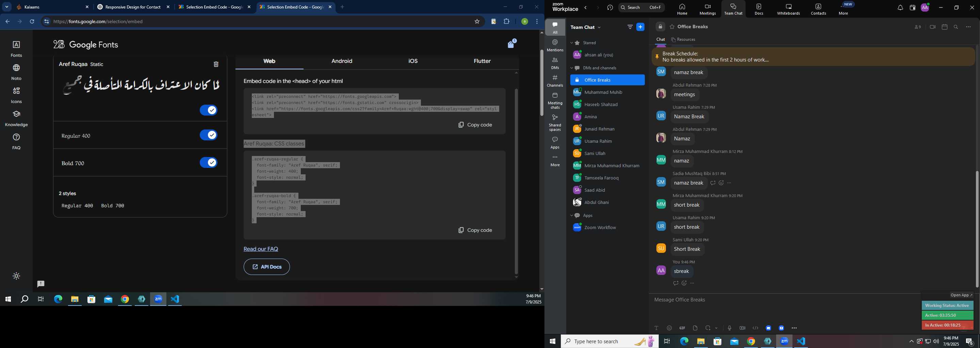Click the Chrome address bar URL
The image size is (980, 348).
(x=98, y=22)
